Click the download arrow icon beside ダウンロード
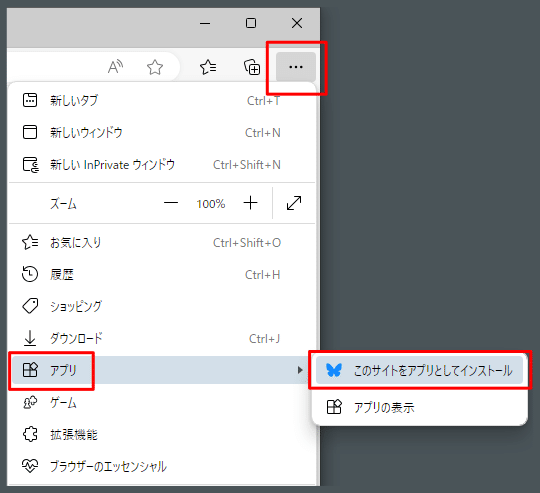Image resolution: width=540 pixels, height=493 pixels. (30, 338)
